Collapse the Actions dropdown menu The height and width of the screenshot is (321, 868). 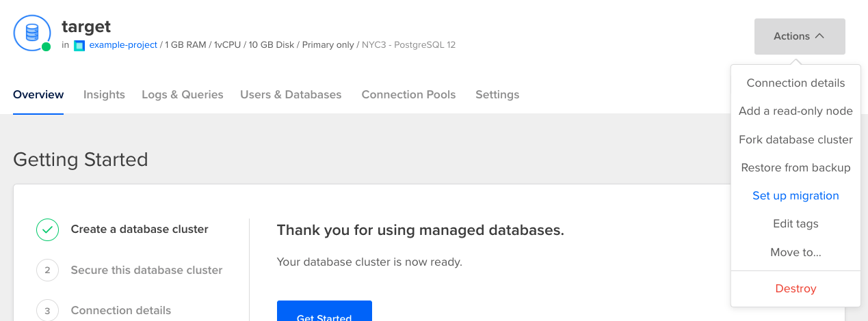pos(800,36)
